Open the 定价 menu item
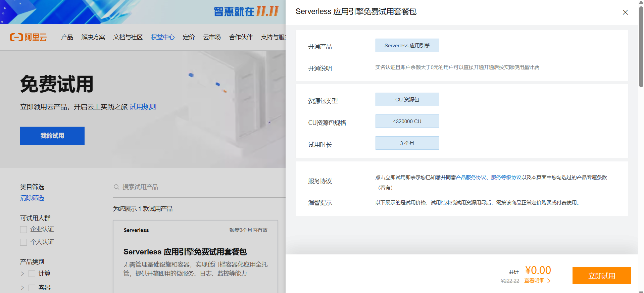This screenshot has height=293, width=644. pos(189,37)
